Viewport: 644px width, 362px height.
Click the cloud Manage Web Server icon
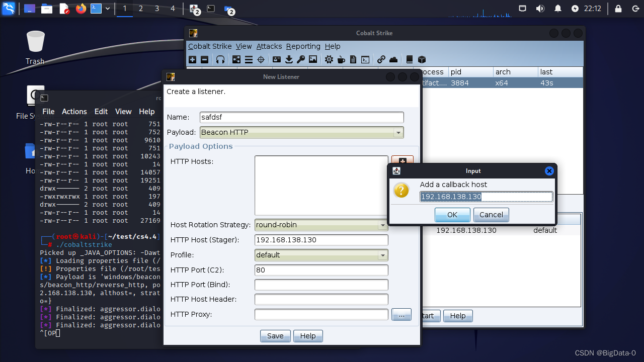pyautogui.click(x=393, y=59)
